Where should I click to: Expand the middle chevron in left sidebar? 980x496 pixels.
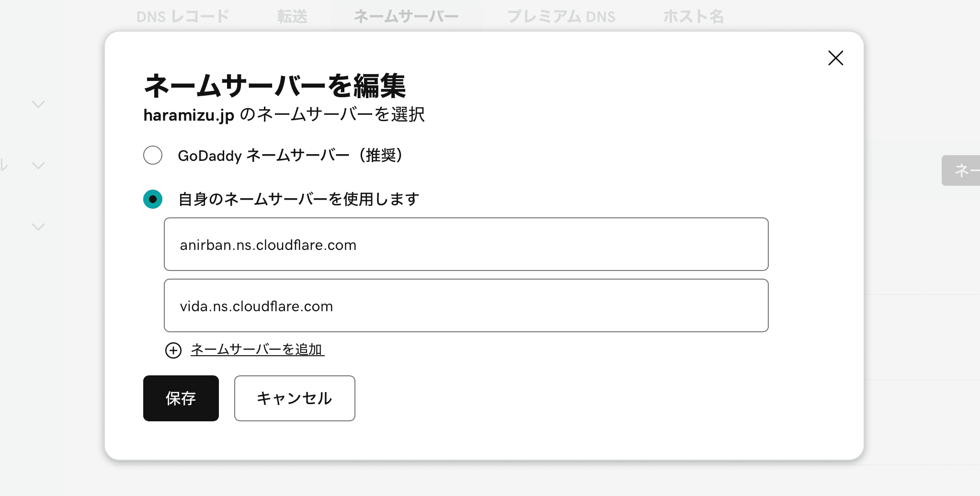coord(38,166)
